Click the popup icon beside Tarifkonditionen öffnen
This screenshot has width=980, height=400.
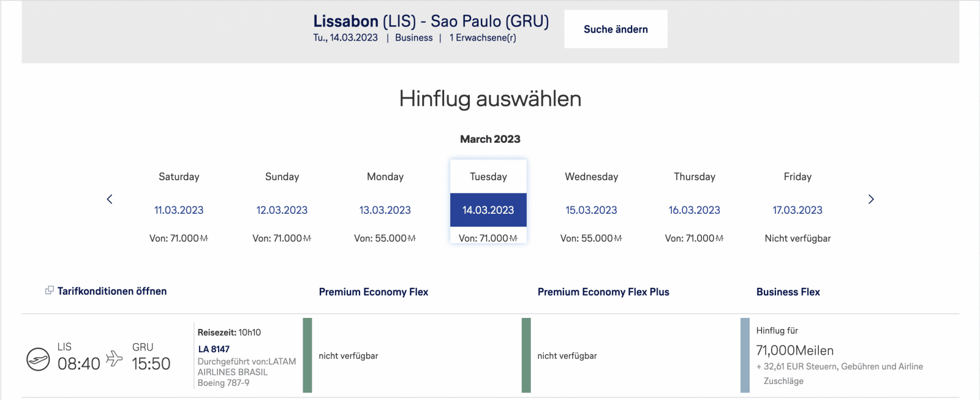(x=50, y=290)
